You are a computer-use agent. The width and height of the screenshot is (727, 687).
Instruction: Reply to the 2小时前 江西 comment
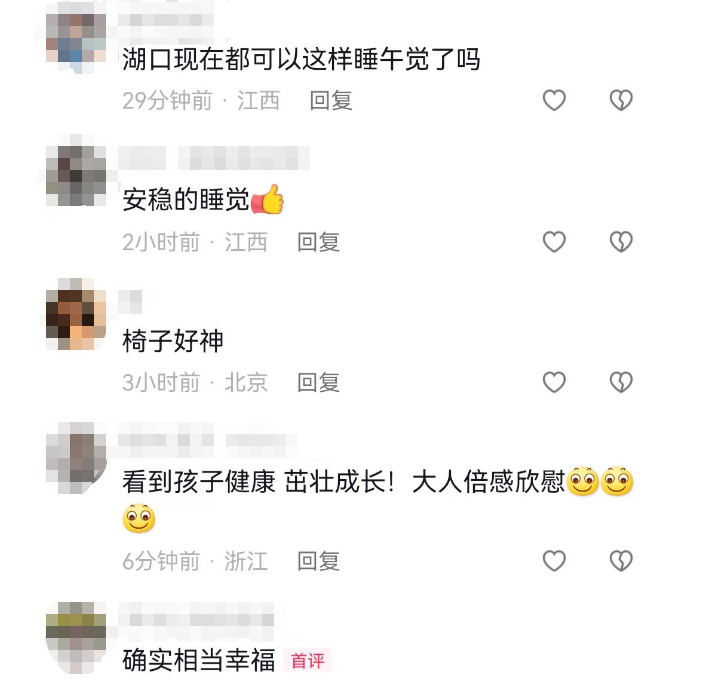(x=319, y=242)
